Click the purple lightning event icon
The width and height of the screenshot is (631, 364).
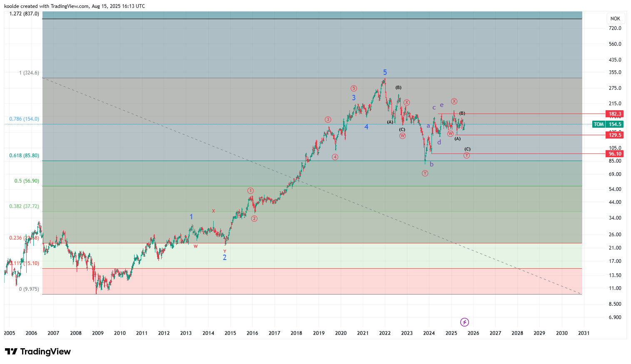pos(464,322)
